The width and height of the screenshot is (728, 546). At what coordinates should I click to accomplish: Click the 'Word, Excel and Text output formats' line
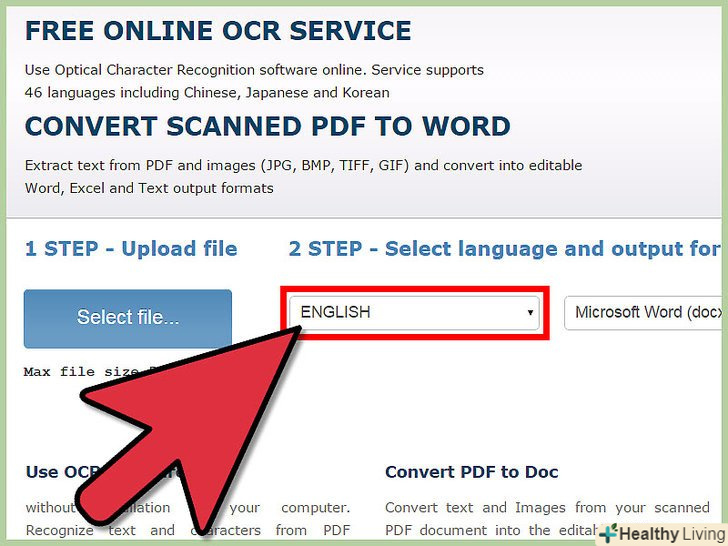tap(149, 188)
